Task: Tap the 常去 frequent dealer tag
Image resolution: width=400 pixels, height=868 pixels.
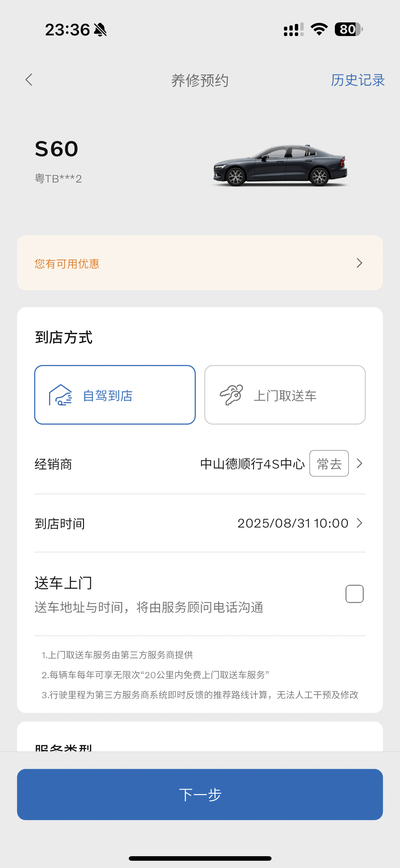Action: click(x=329, y=464)
